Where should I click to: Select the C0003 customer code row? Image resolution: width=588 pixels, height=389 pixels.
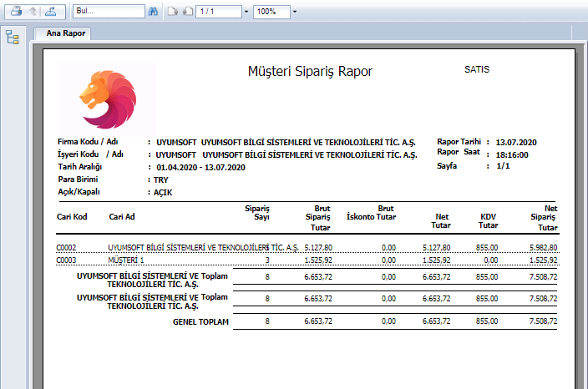point(66,260)
